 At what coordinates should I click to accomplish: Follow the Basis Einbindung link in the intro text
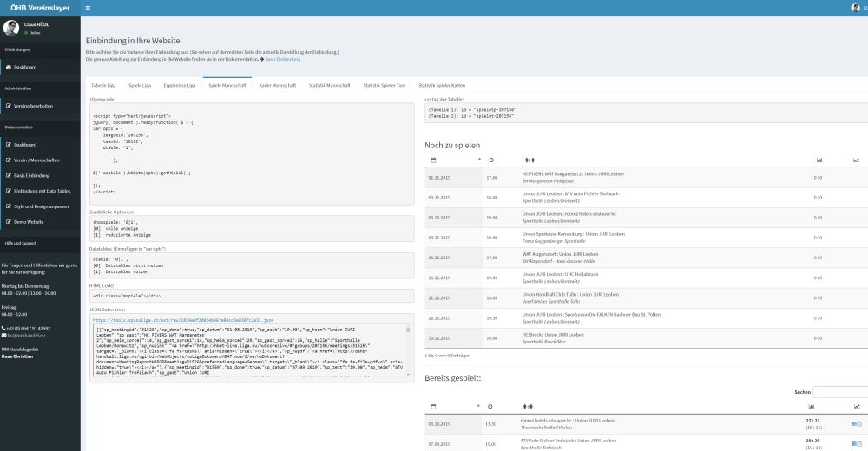282,59
